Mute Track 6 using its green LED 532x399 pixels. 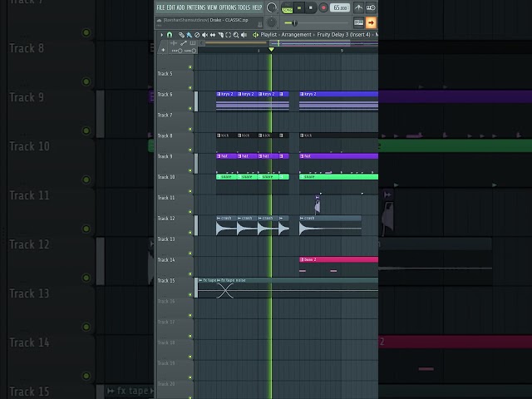pos(190,109)
